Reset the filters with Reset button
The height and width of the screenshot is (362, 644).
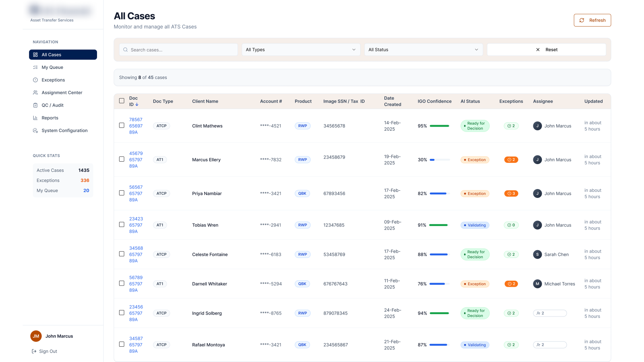coord(546,50)
